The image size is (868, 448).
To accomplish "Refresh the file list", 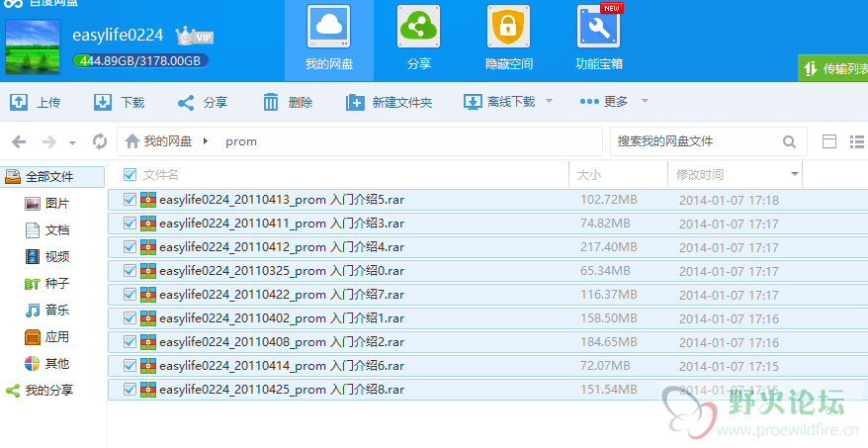I will coord(100,141).
